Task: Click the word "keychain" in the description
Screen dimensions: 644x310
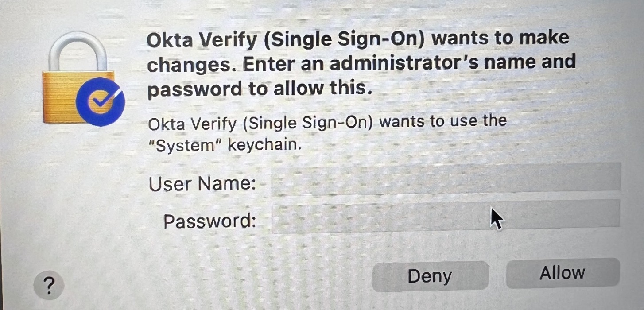Action: click(x=265, y=145)
